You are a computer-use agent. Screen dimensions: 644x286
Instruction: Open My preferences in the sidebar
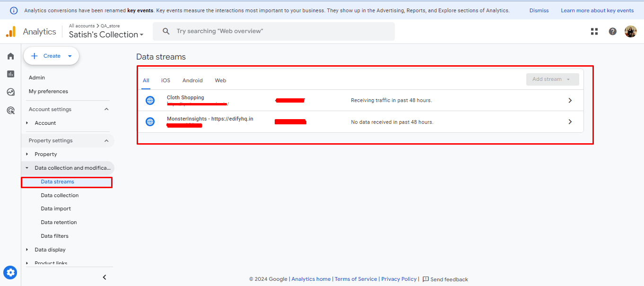(x=48, y=91)
